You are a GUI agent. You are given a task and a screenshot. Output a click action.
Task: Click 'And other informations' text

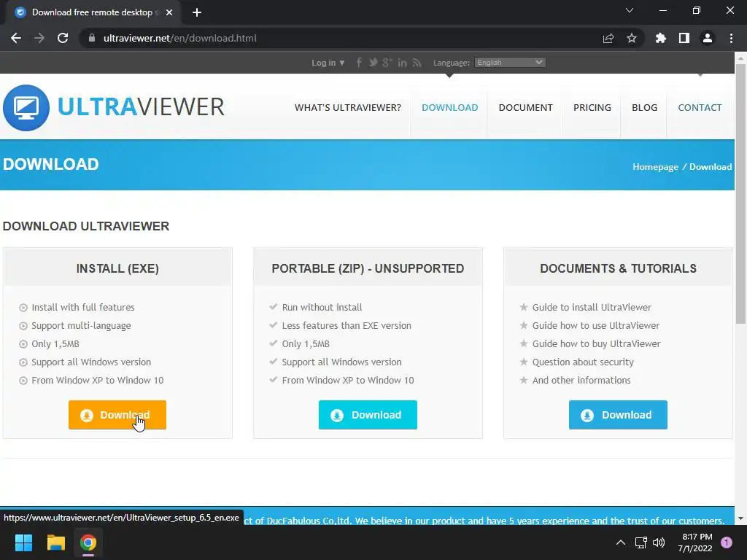coord(581,380)
